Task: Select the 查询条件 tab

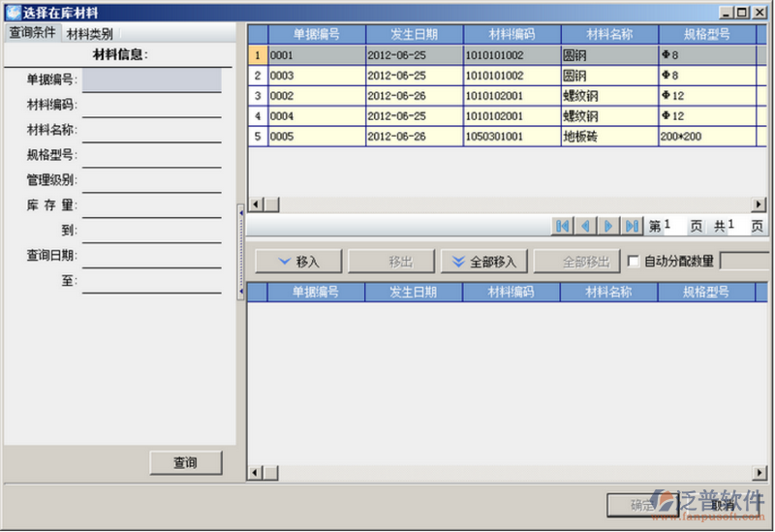Action: coord(32,33)
